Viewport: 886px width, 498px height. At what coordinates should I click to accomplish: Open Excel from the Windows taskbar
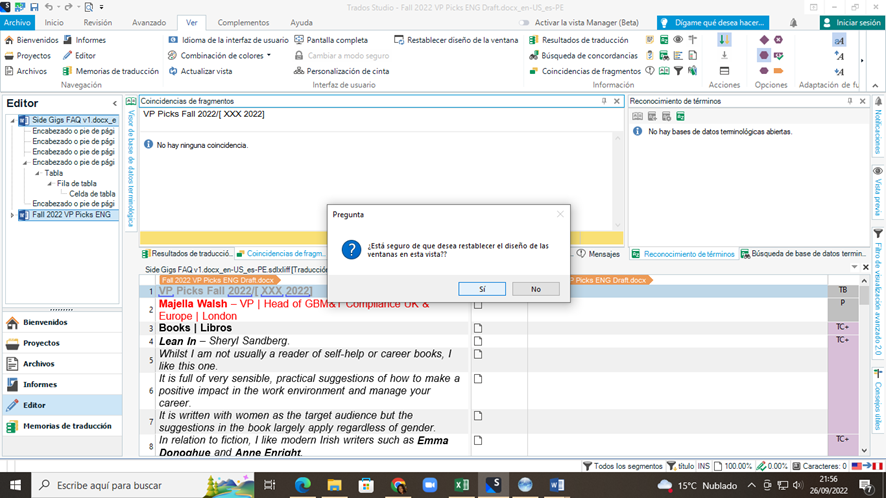[462, 485]
